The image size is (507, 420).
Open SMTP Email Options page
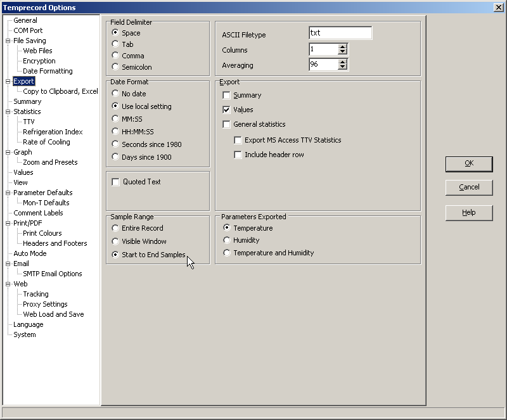53,274
